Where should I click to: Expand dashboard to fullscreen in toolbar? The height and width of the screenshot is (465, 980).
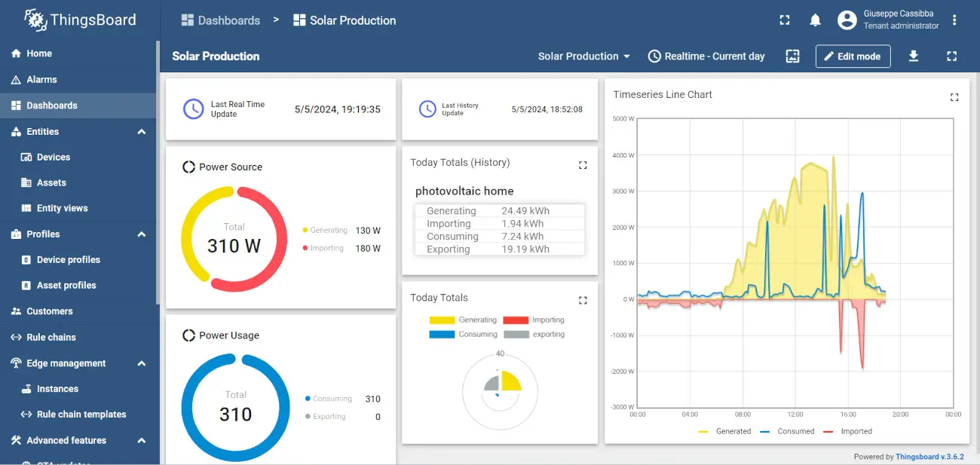(x=951, y=56)
